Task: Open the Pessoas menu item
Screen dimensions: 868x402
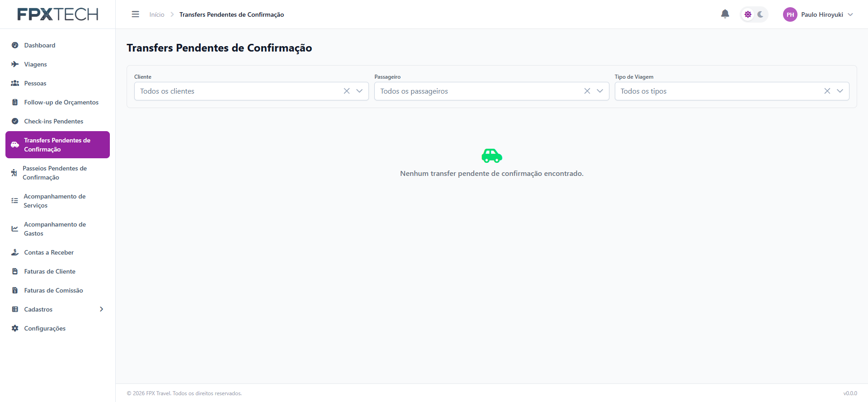Action: [57, 83]
